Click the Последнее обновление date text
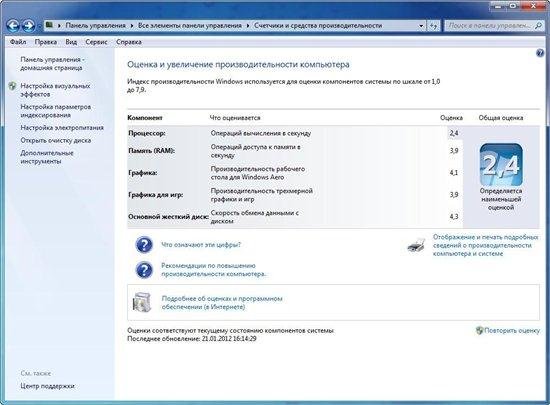 (x=192, y=339)
